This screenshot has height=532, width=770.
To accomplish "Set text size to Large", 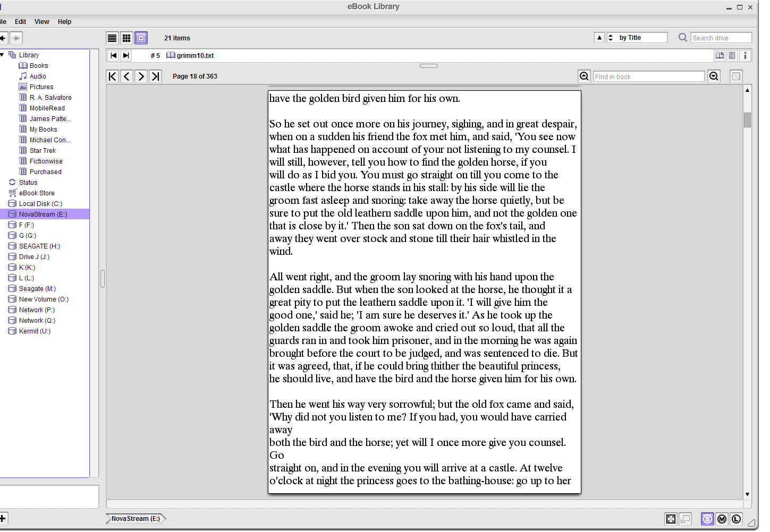I will coord(736,519).
